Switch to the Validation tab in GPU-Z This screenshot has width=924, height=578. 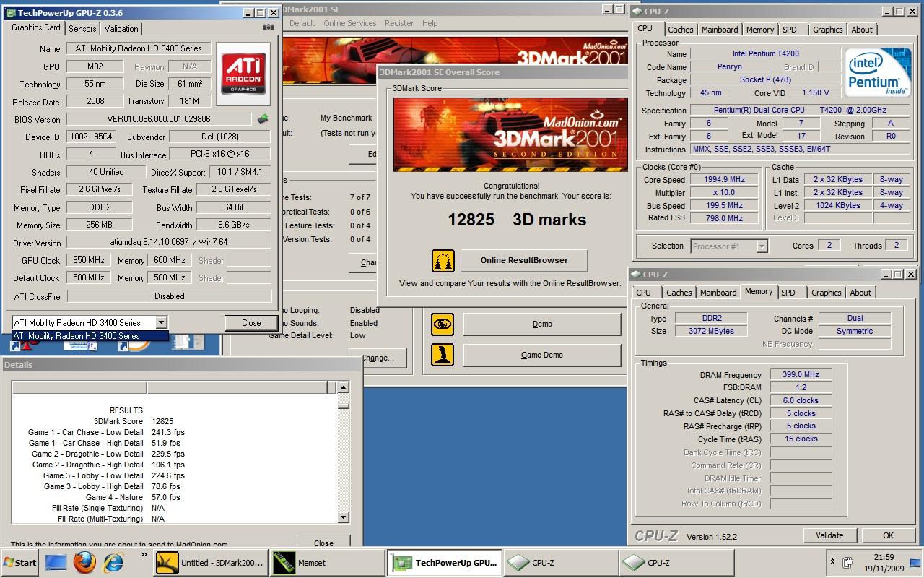click(121, 28)
